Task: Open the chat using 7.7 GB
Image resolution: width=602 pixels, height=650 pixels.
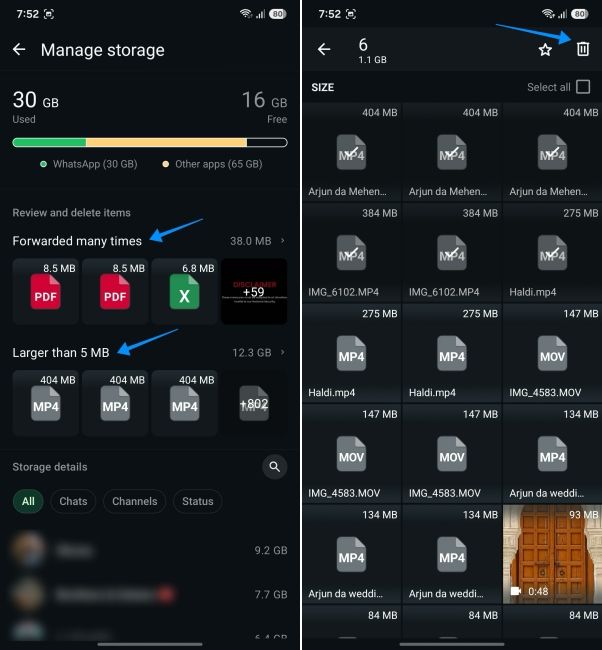Action: 150,594
